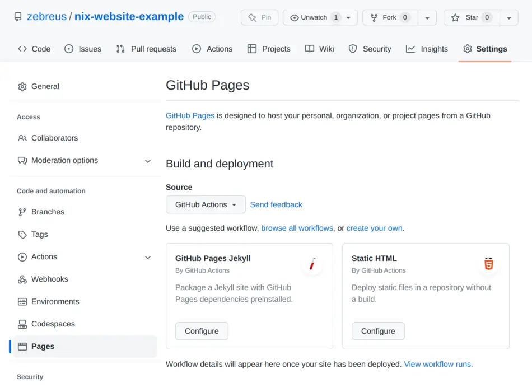Click the Unwatch count badge
This screenshot has width=532, height=392.
(x=336, y=17)
